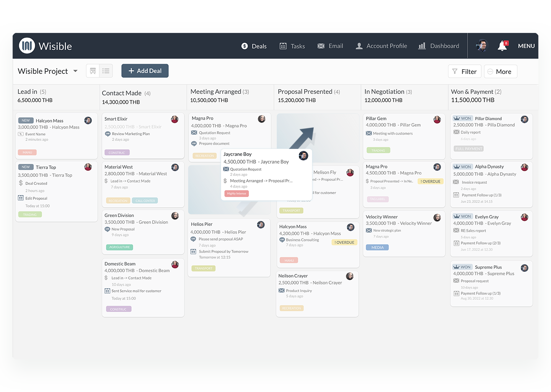Click the email icon beside Product Inquiry
Viewport: 551px width, 392px height.
(x=282, y=291)
